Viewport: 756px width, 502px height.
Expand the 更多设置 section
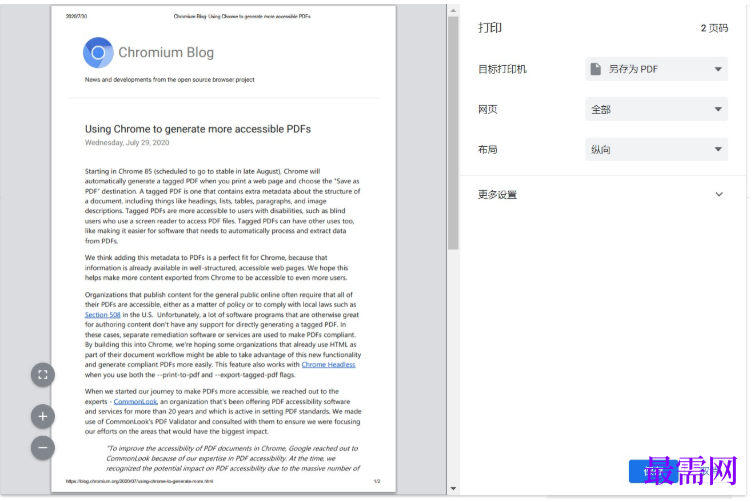click(x=603, y=194)
